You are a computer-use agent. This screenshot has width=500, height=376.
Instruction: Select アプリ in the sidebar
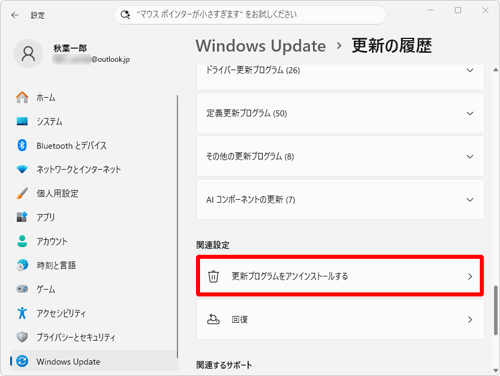[93, 217]
